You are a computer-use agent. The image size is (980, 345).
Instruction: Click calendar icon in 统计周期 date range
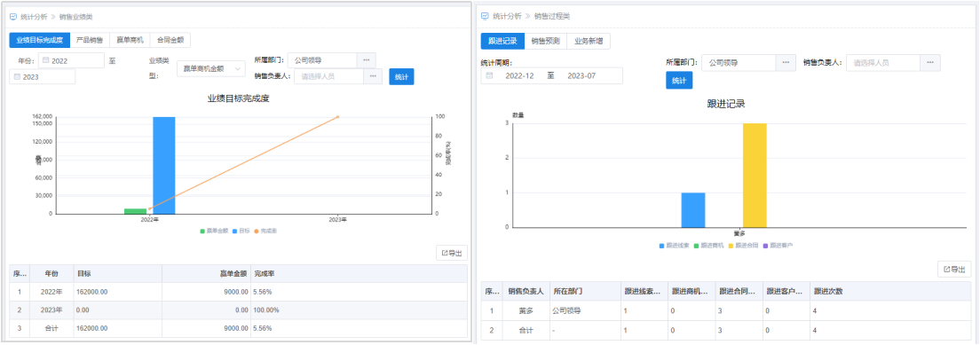pyautogui.click(x=489, y=75)
